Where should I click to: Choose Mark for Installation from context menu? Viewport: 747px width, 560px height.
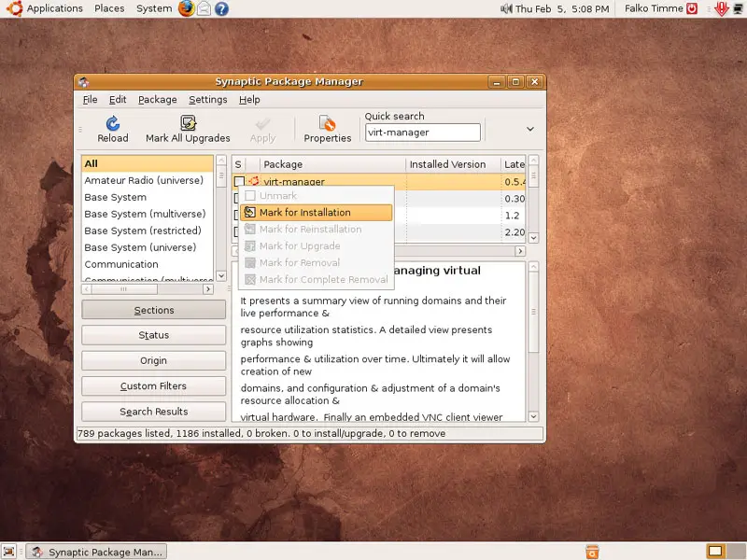(317, 213)
